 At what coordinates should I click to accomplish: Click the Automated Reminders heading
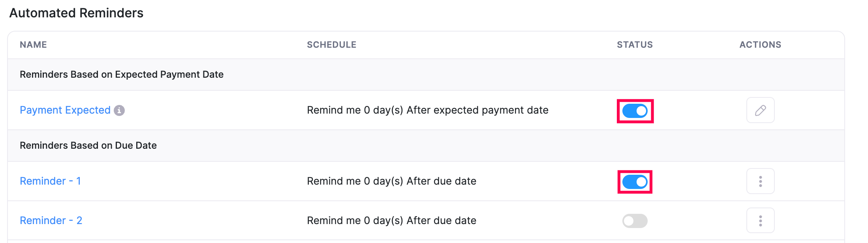pyautogui.click(x=77, y=13)
